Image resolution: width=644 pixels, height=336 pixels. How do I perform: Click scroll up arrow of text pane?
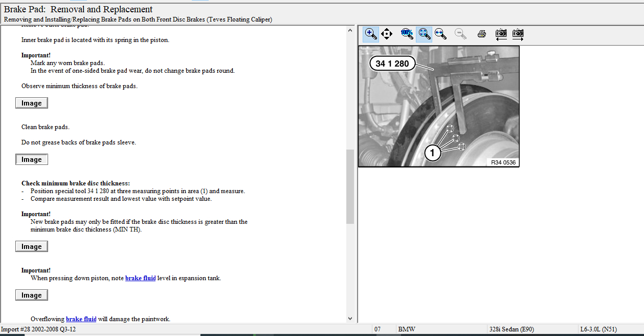click(350, 31)
